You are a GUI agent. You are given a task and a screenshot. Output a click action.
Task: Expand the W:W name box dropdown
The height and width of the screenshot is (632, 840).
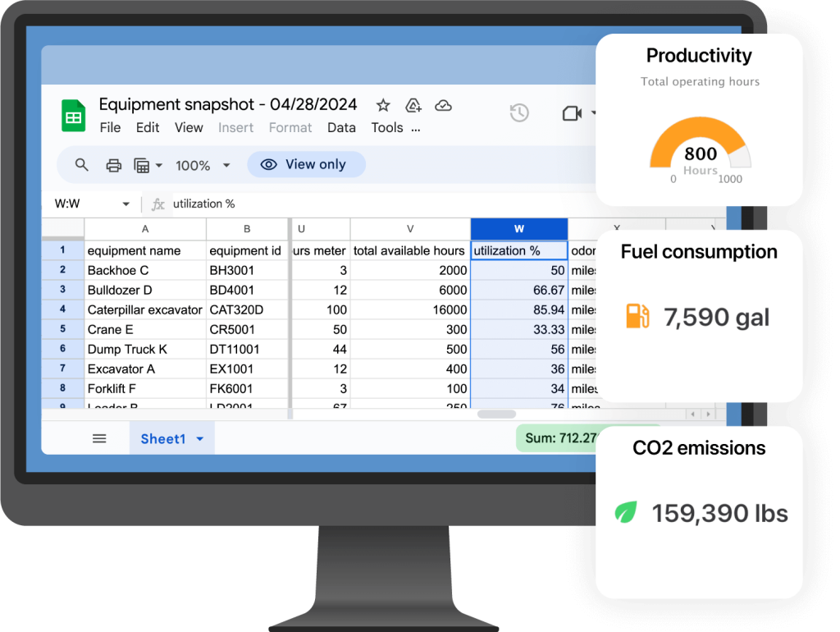click(x=126, y=204)
